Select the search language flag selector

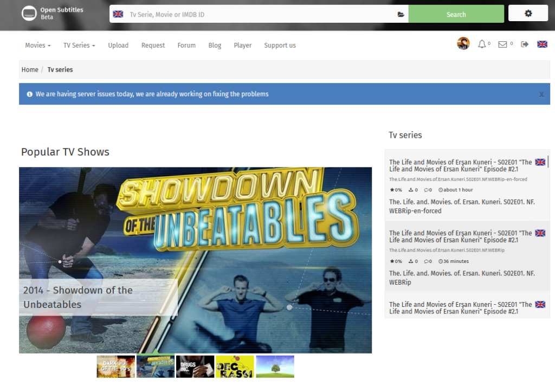118,14
